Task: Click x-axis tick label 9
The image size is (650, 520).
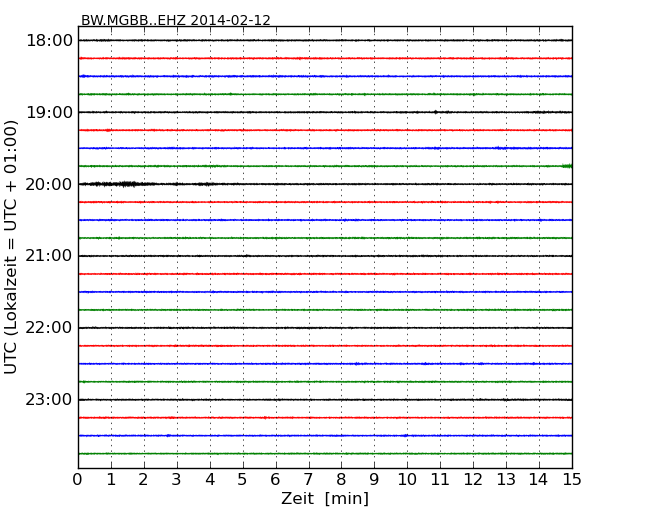Action: point(374,480)
